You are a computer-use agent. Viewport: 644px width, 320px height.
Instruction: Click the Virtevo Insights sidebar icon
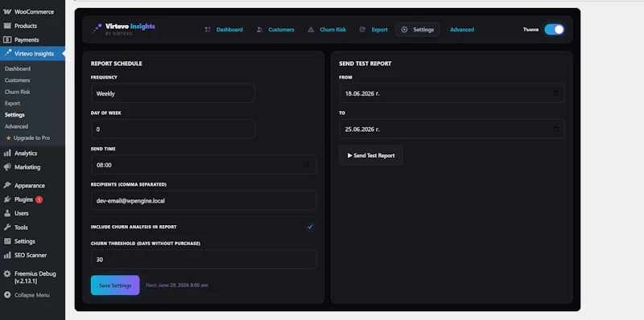7,53
